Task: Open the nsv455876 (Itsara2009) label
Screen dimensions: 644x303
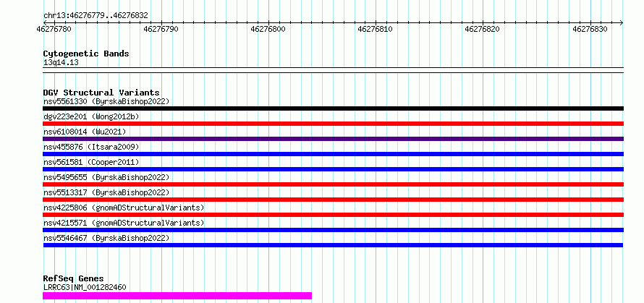Action: (x=91, y=147)
